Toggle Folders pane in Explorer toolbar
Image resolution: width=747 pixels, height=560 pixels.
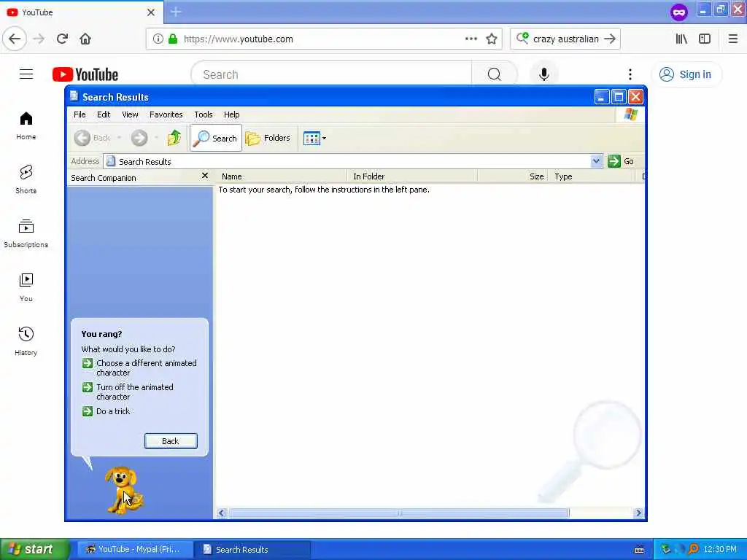coord(268,138)
